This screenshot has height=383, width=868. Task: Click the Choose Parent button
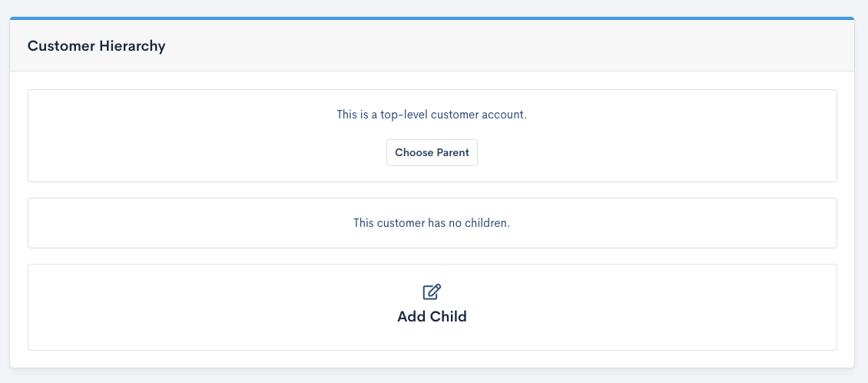coord(432,152)
